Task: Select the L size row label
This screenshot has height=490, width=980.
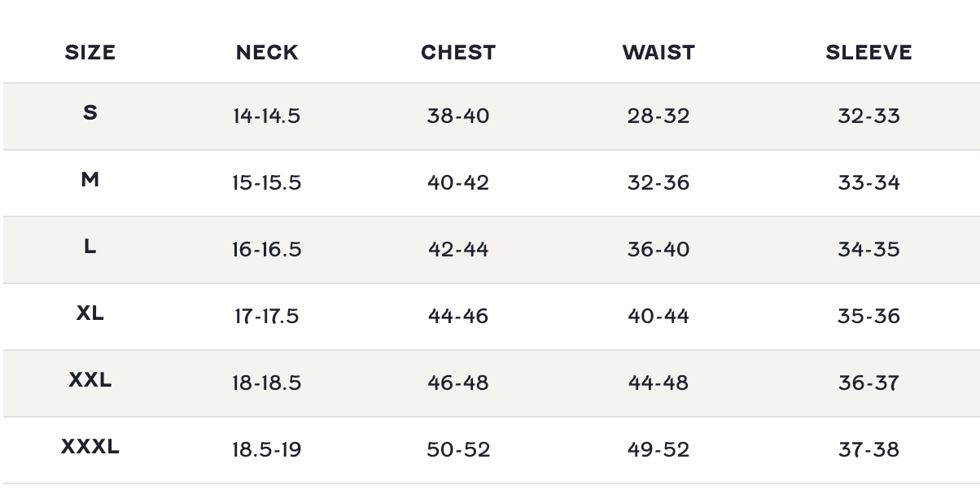Action: click(x=90, y=247)
